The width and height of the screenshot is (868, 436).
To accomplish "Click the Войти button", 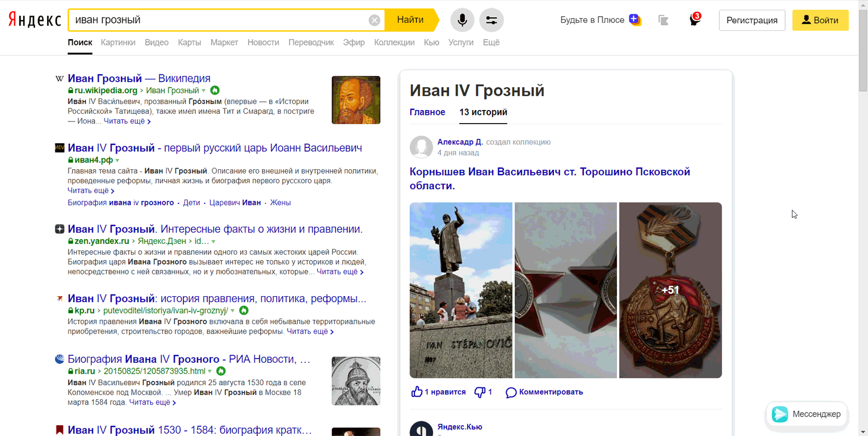I will pos(820,20).
